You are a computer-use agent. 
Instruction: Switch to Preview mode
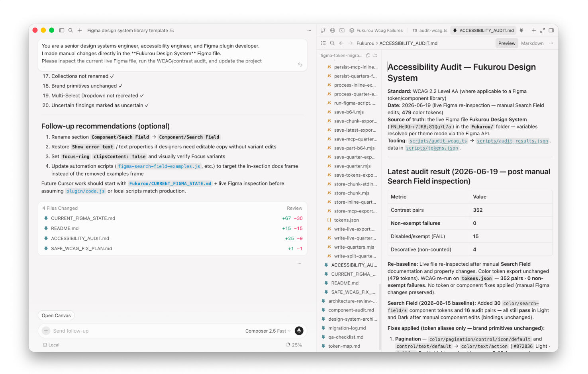507,43
